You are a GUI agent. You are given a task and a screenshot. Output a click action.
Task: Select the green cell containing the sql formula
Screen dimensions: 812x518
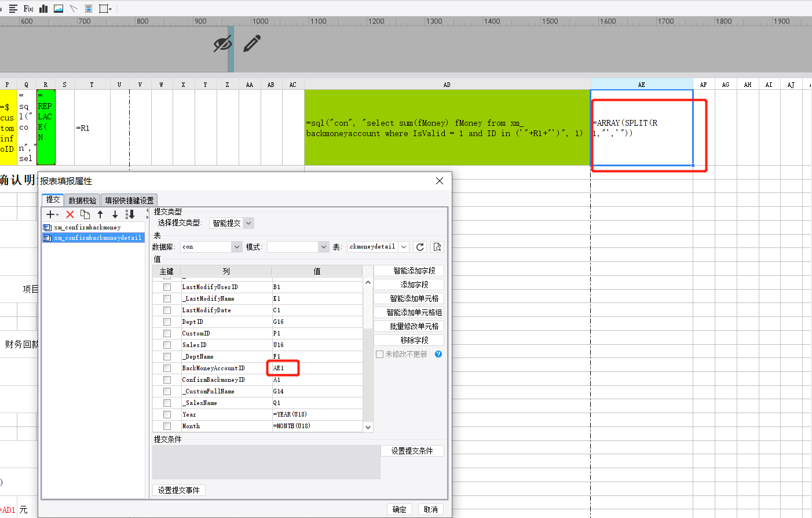point(447,127)
